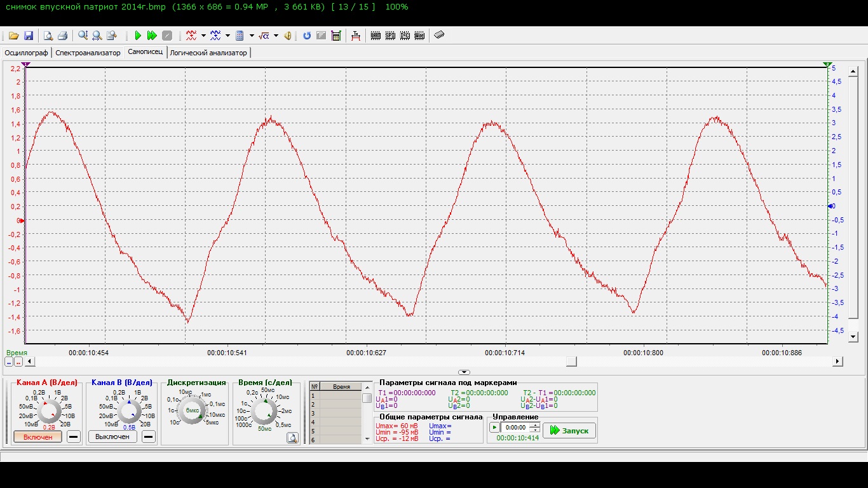Toggle the speaker sound icon

pyautogui.click(x=288, y=36)
